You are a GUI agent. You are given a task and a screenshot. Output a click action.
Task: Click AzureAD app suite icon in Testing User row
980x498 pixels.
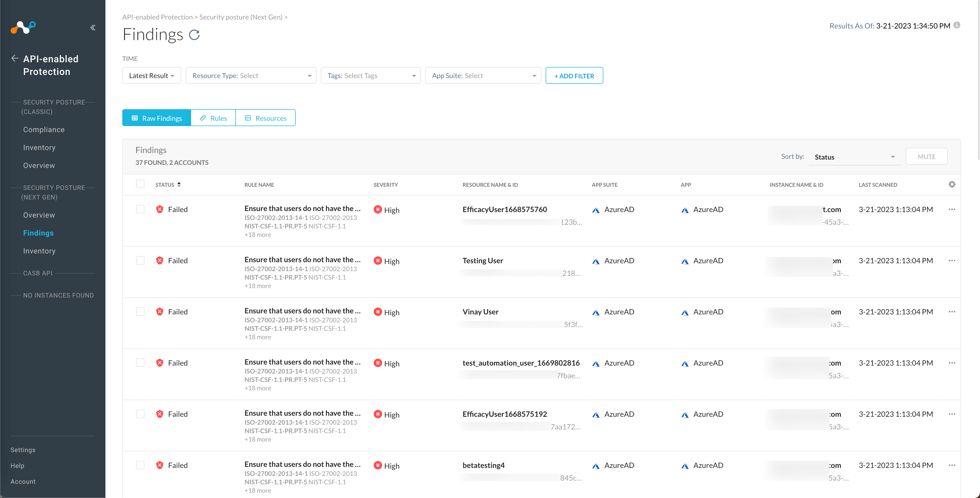[596, 261]
